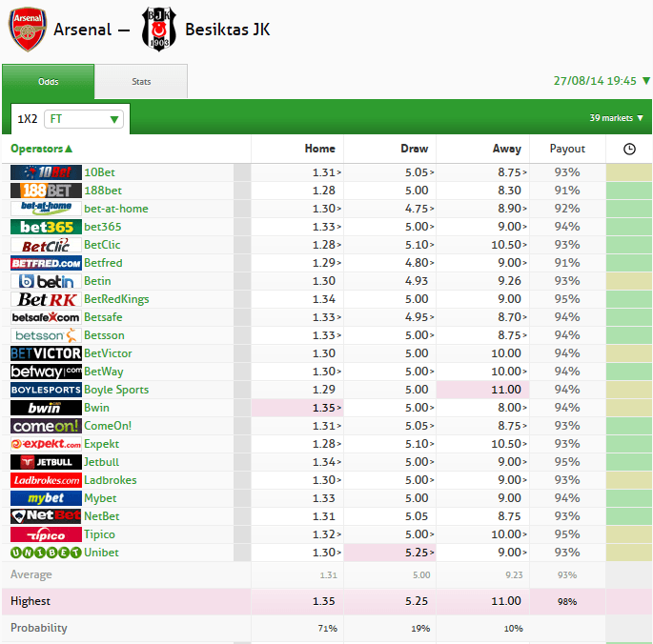Click Boyle Sports away odds 11.00
Screen dimensions: 653x644
482,390
